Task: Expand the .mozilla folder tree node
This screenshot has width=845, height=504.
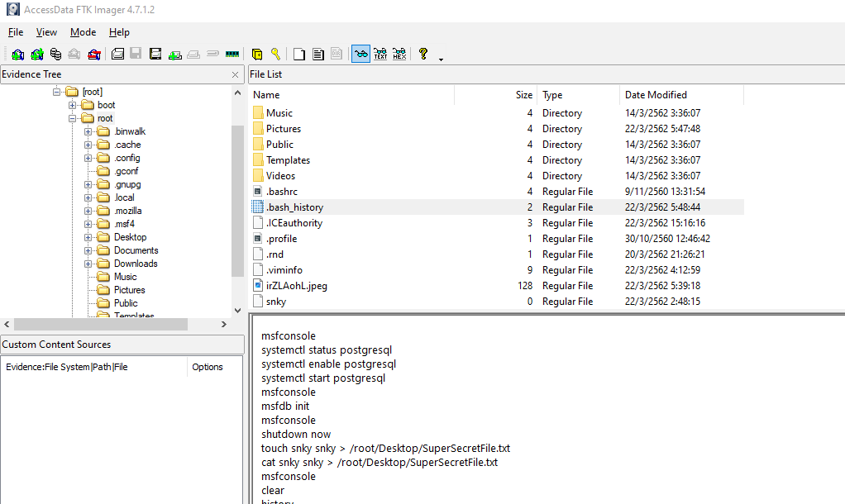Action: point(88,211)
